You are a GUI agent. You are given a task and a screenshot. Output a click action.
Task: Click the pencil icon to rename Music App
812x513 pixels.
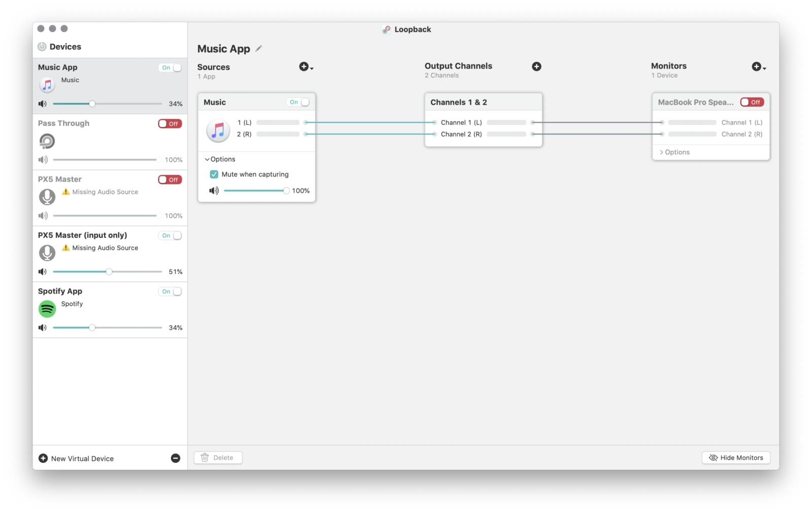(259, 48)
